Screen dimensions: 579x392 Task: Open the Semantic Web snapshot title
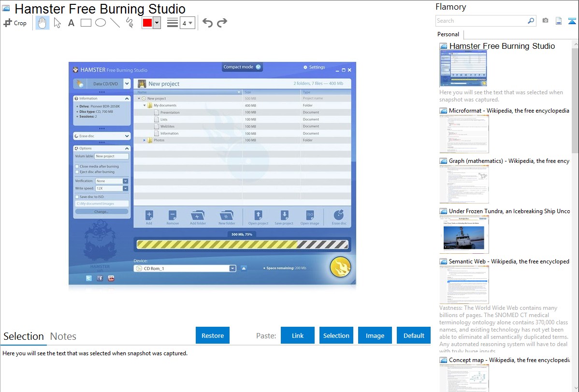coord(509,261)
